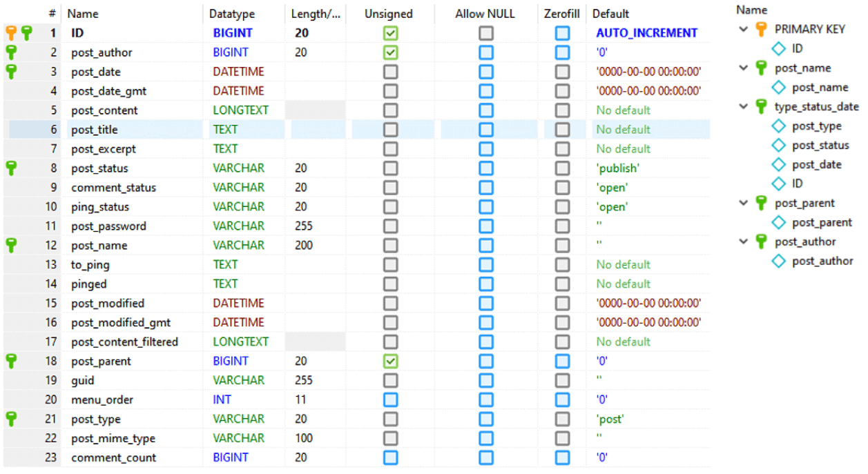
Task: Toggle Allow NULL for guid
Action: point(486,380)
